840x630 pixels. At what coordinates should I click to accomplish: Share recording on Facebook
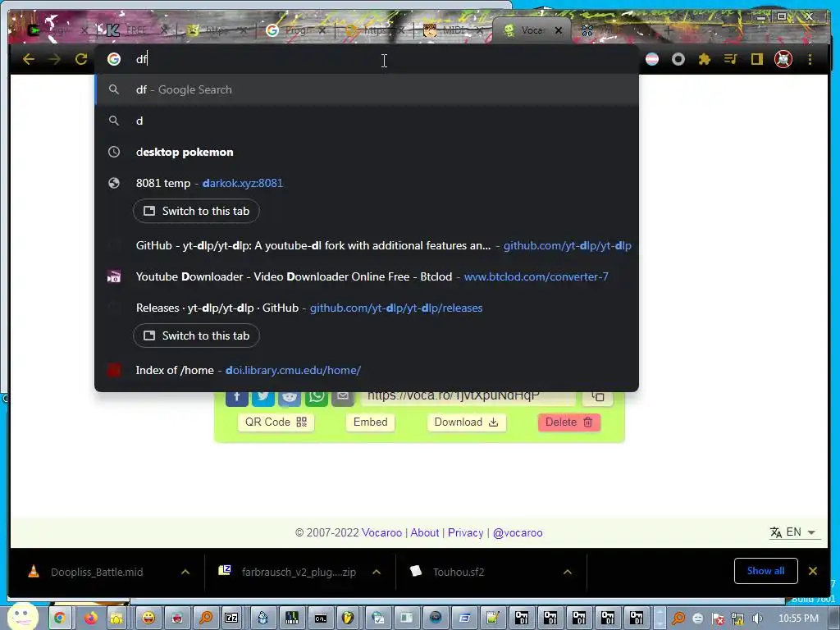pyautogui.click(x=236, y=399)
